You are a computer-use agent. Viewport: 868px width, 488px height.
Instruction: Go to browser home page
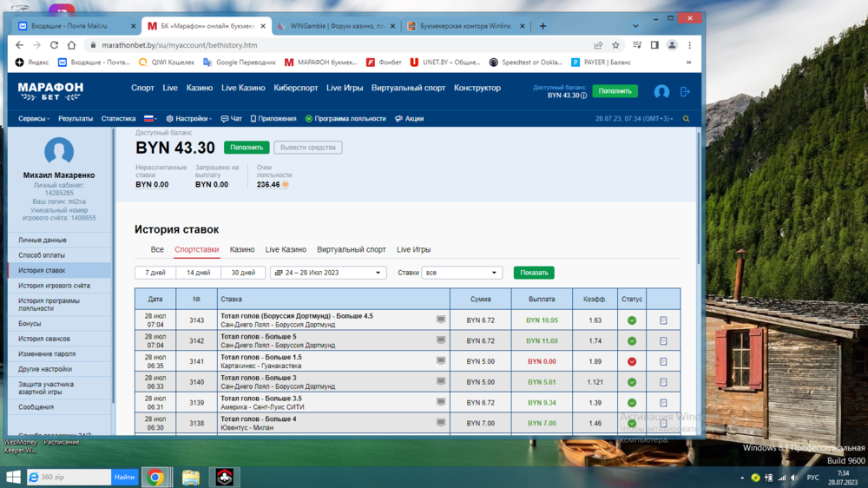click(x=71, y=45)
